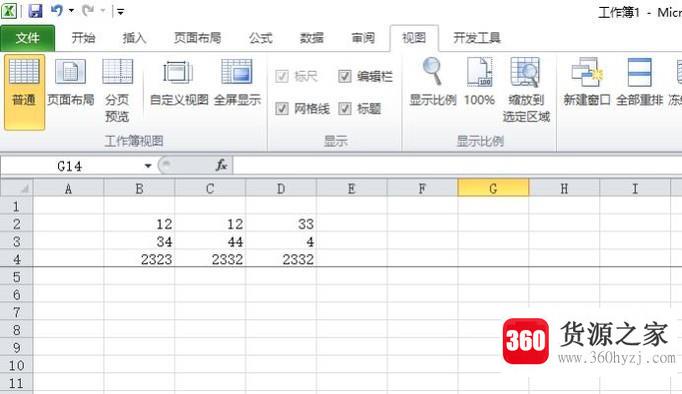This screenshot has width=682, height=394.
Task: Switch to the 数据 tab
Action: [x=311, y=38]
